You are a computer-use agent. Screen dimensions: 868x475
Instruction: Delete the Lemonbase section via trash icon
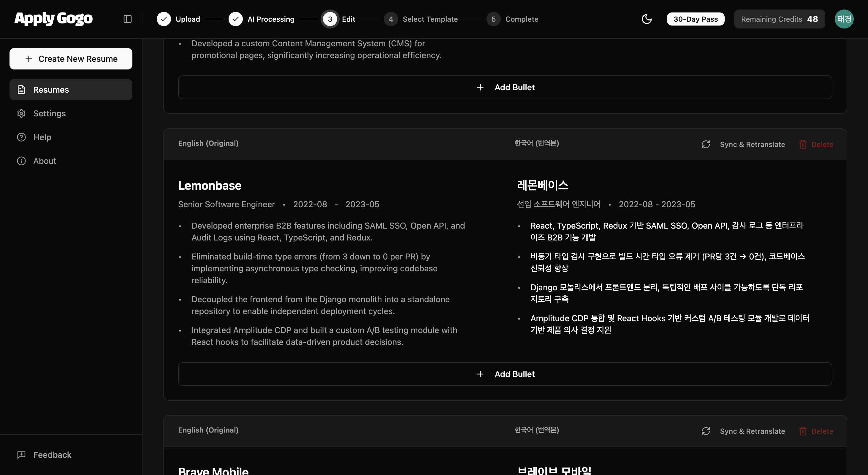(x=803, y=144)
